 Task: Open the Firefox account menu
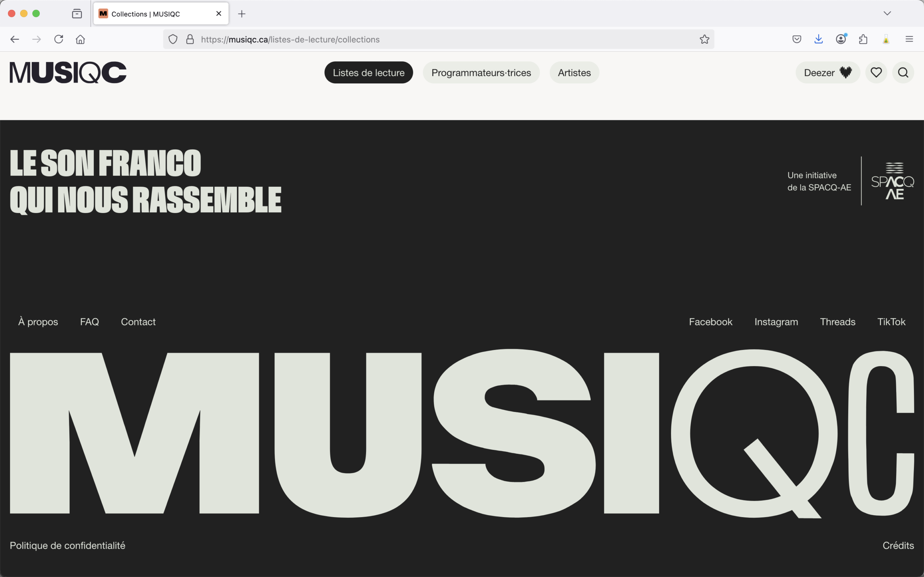[841, 39]
